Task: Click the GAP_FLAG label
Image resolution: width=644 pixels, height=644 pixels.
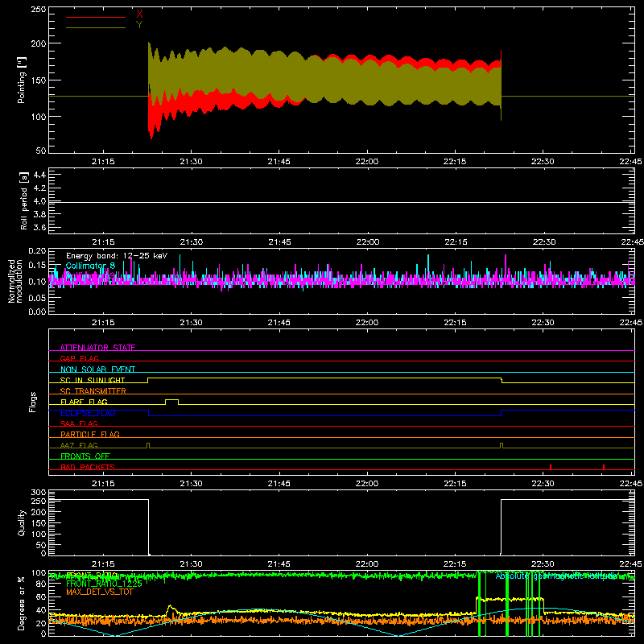Action: (x=79, y=358)
